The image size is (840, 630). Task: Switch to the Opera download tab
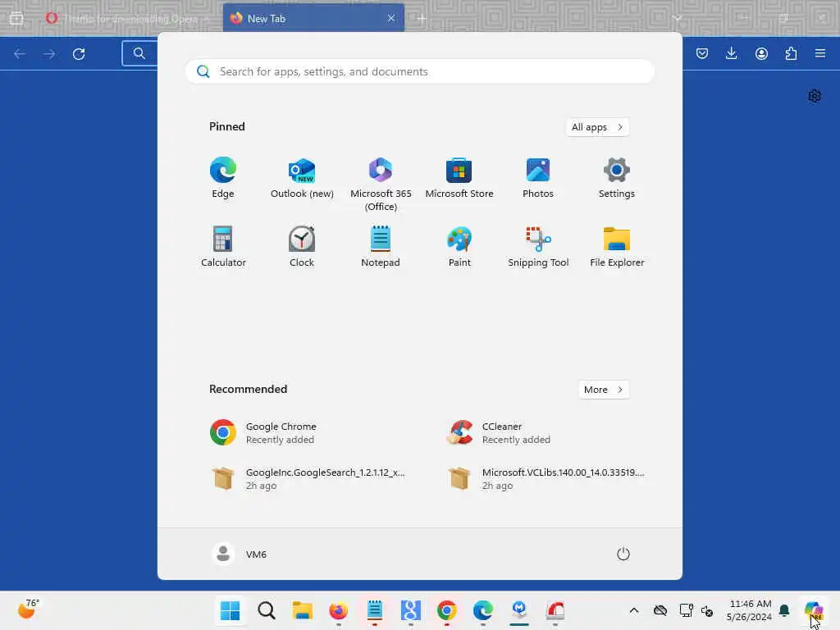pos(129,18)
